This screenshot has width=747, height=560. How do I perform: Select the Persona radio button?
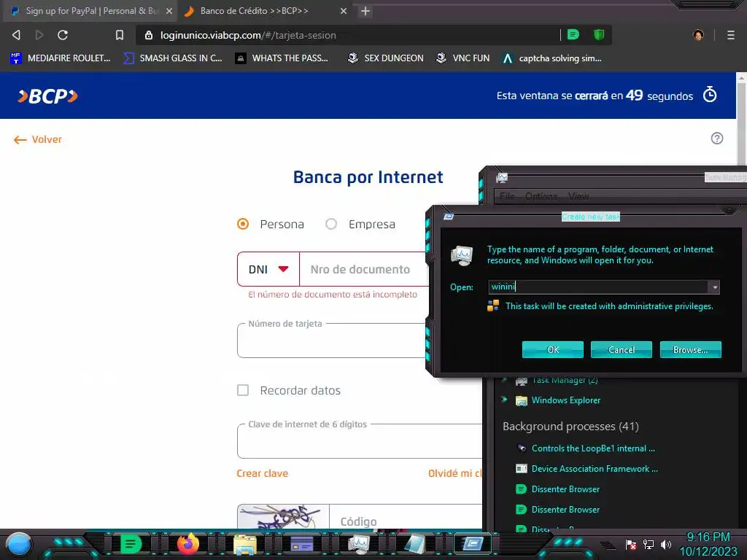[243, 224]
